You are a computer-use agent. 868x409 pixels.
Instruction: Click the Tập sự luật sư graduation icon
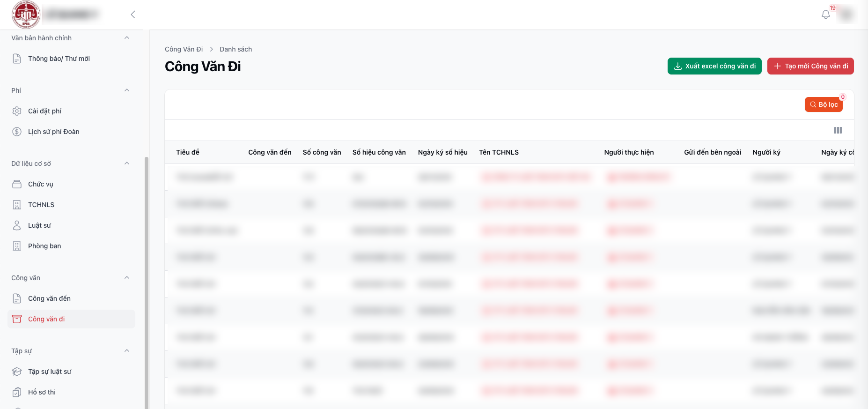coord(17,372)
